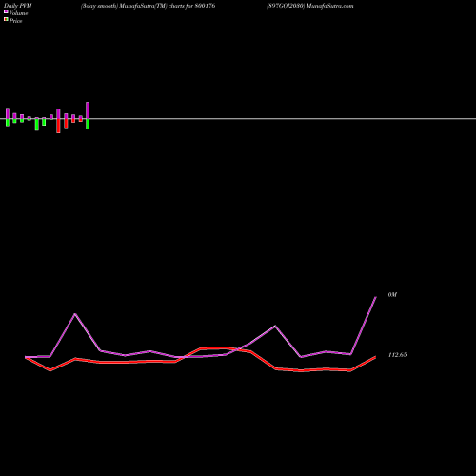Click the 'Volume' legend label
This screenshot has height=476, width=476.
click(18, 13)
